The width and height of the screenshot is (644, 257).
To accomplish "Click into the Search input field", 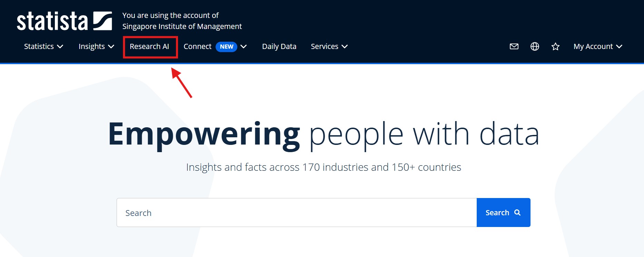I will point(297,212).
